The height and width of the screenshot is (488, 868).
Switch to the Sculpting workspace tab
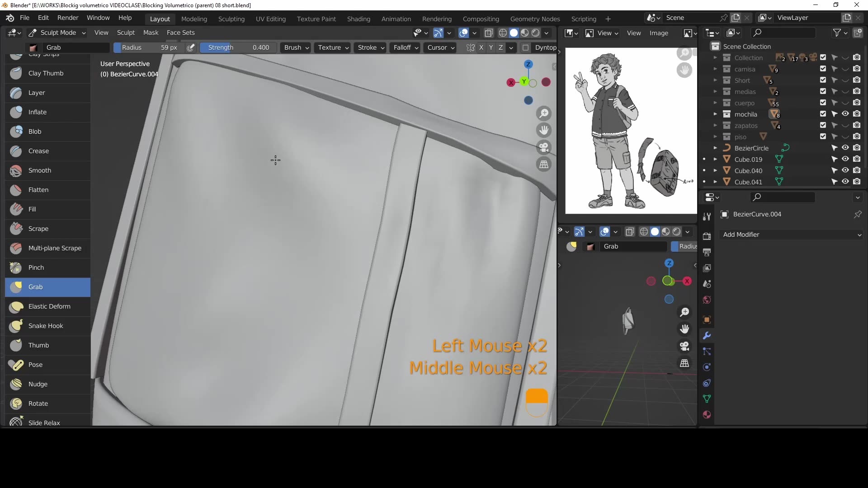click(231, 19)
